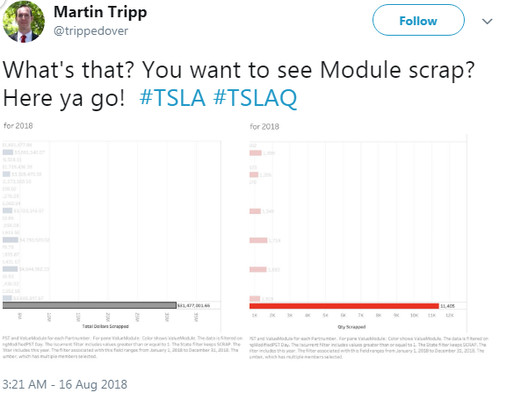Image resolution: width=509 pixels, height=397 pixels.
Task: Click the tweet timestamp 3:21 AM - 16 Aug 2018
Action: [65, 384]
